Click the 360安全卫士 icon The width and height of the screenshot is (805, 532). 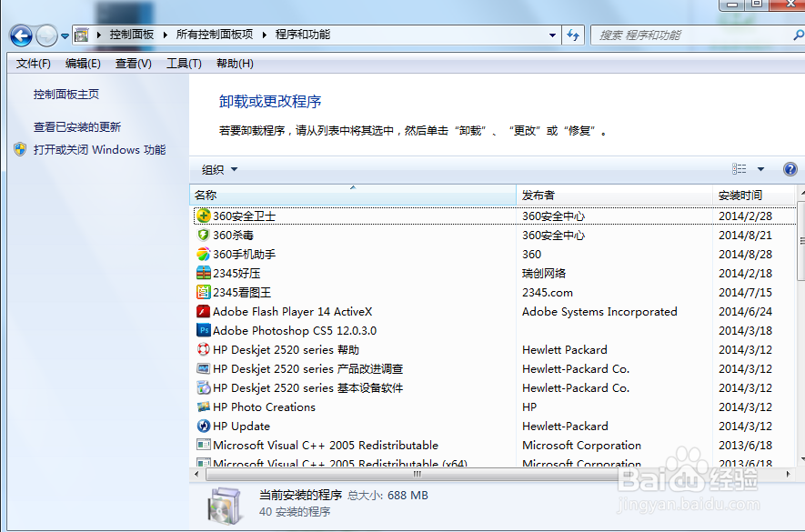204,216
